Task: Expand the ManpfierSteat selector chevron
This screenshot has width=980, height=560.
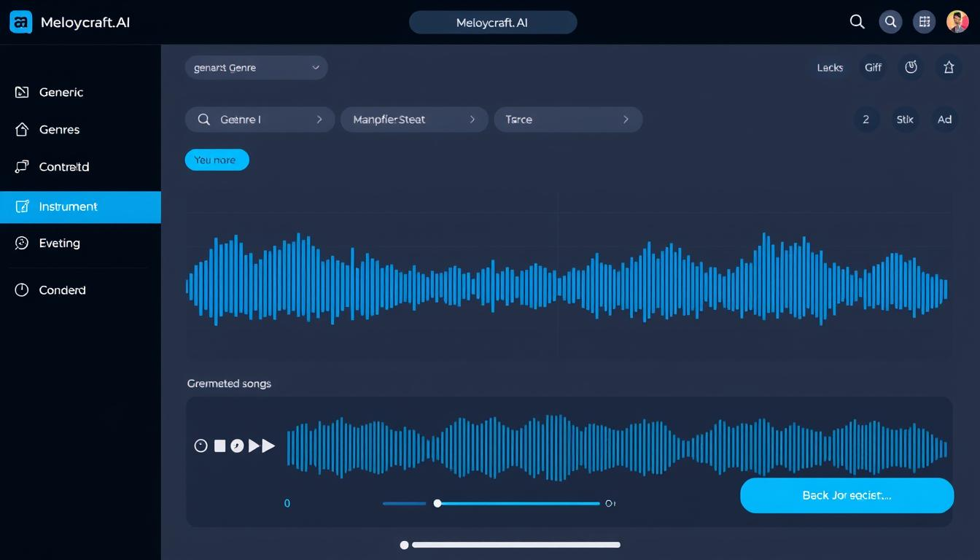Action: (x=472, y=120)
